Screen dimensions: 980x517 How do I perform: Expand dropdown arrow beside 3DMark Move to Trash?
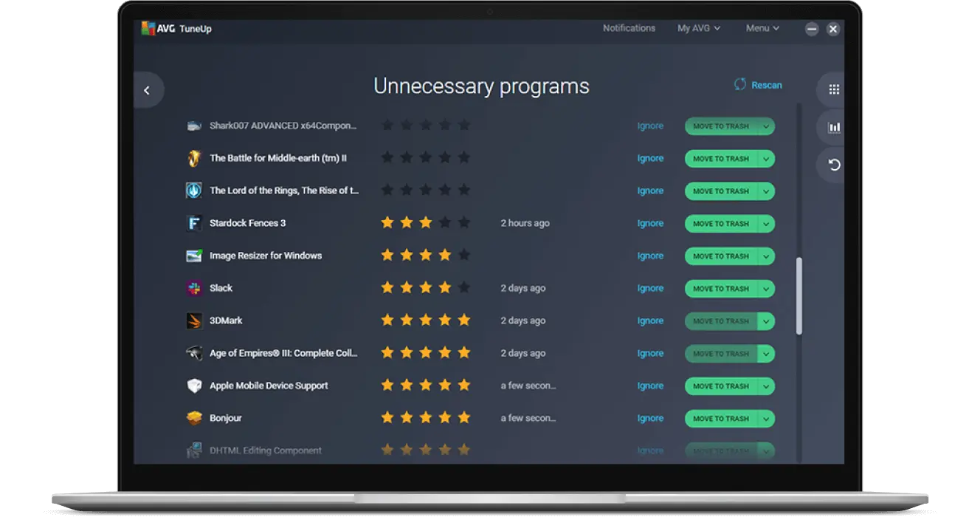766,321
